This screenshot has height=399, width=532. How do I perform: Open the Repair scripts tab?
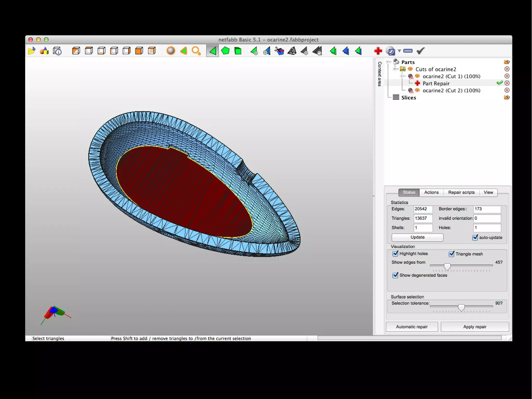click(x=461, y=192)
